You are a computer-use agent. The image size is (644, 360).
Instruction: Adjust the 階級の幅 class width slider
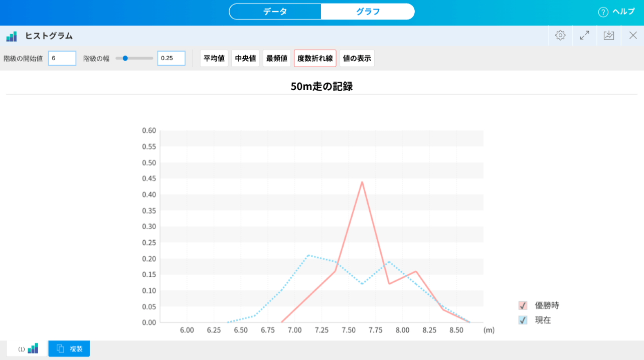tap(125, 58)
